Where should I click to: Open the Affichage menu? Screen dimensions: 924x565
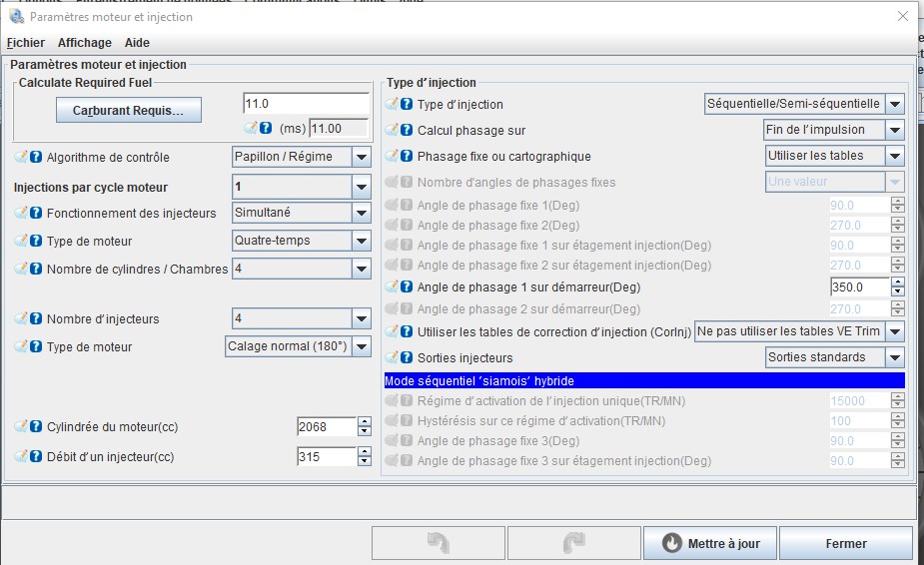point(85,43)
